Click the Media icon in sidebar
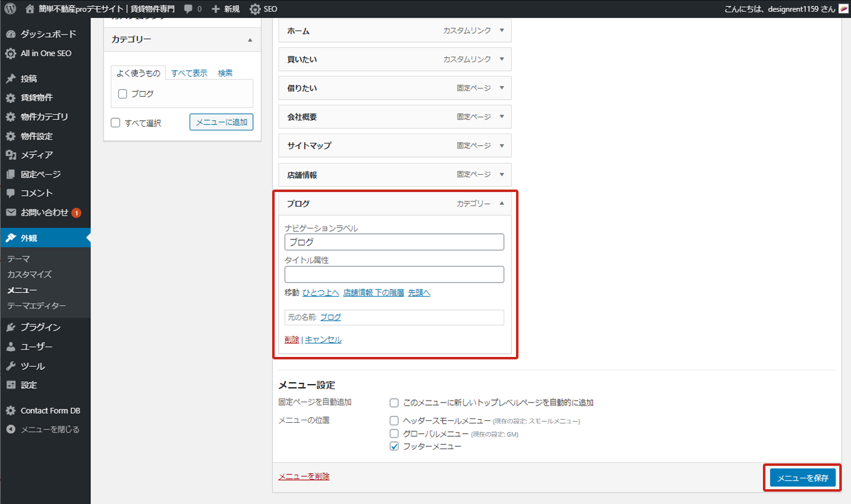 (10, 155)
